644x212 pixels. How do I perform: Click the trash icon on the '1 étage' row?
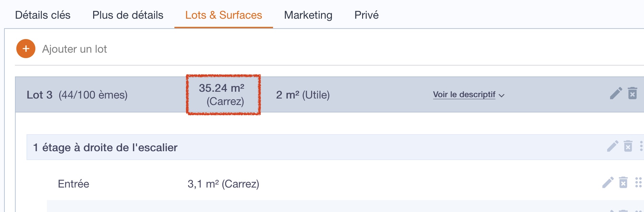tap(628, 146)
